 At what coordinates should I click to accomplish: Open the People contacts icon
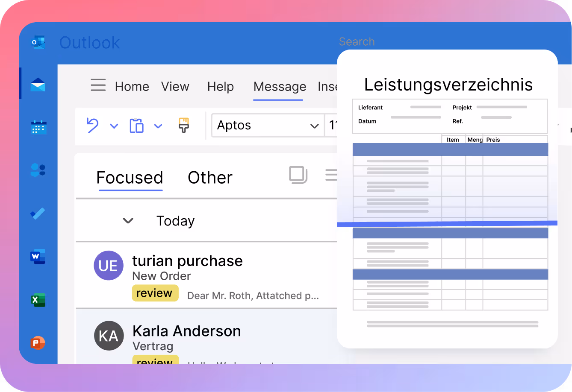pos(38,170)
